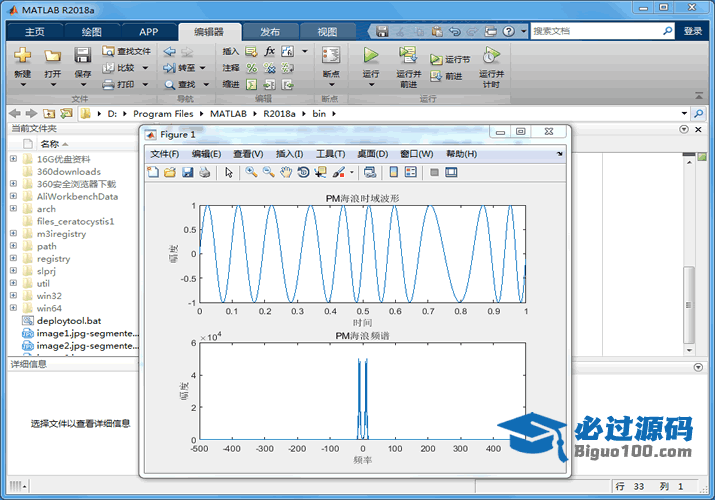Click Figure 1 save icon
This screenshot has width=715, height=500.
pyautogui.click(x=187, y=172)
